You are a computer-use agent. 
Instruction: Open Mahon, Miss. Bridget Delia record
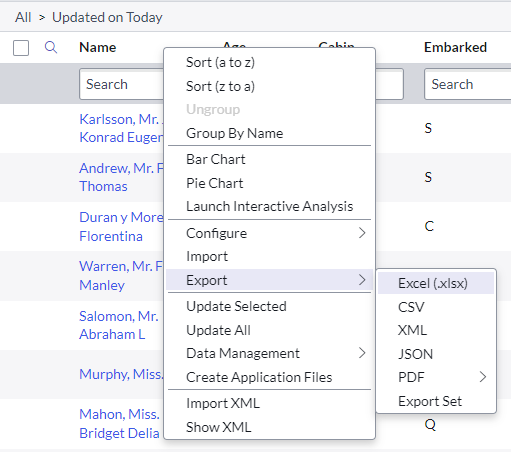pyautogui.click(x=119, y=424)
